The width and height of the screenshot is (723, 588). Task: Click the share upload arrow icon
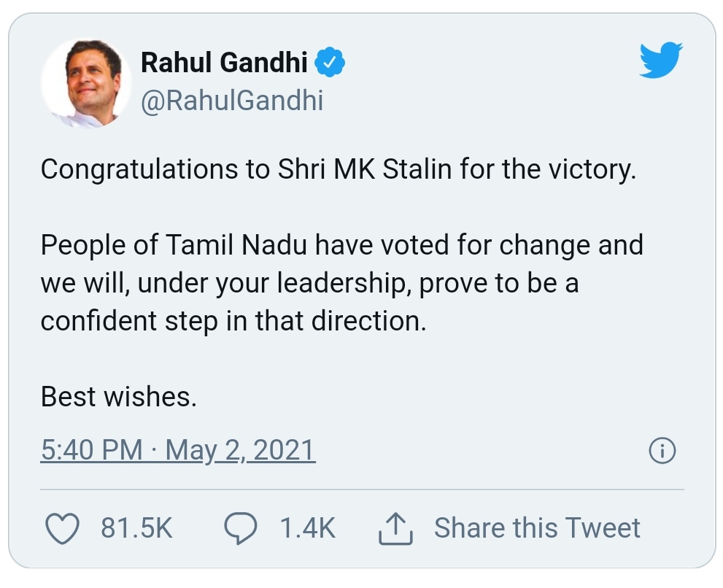click(395, 529)
